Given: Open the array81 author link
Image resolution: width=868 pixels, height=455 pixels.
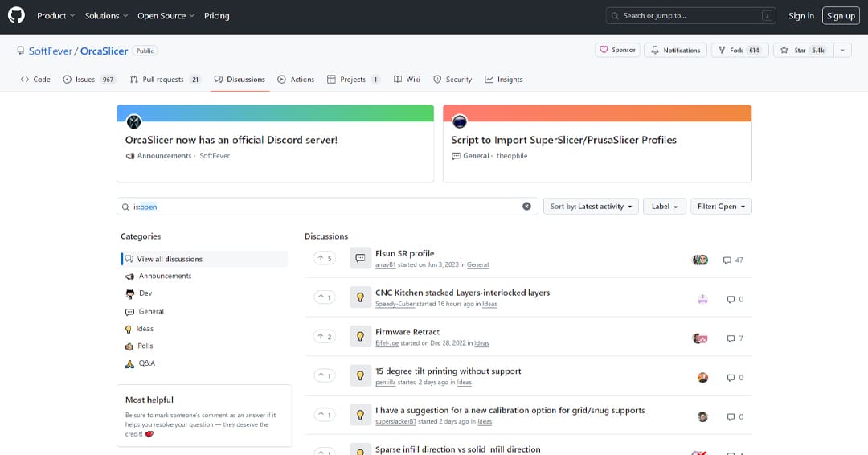Looking at the screenshot, I should pos(385,265).
